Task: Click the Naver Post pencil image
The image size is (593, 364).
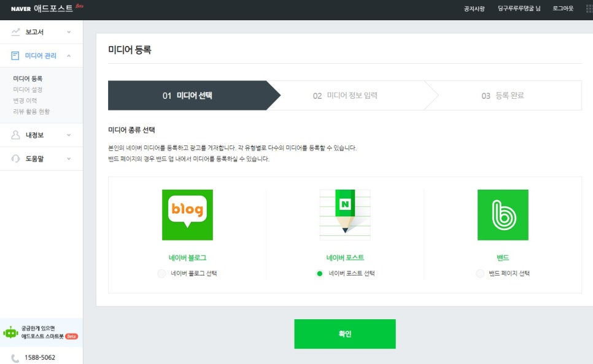Action: (345, 215)
